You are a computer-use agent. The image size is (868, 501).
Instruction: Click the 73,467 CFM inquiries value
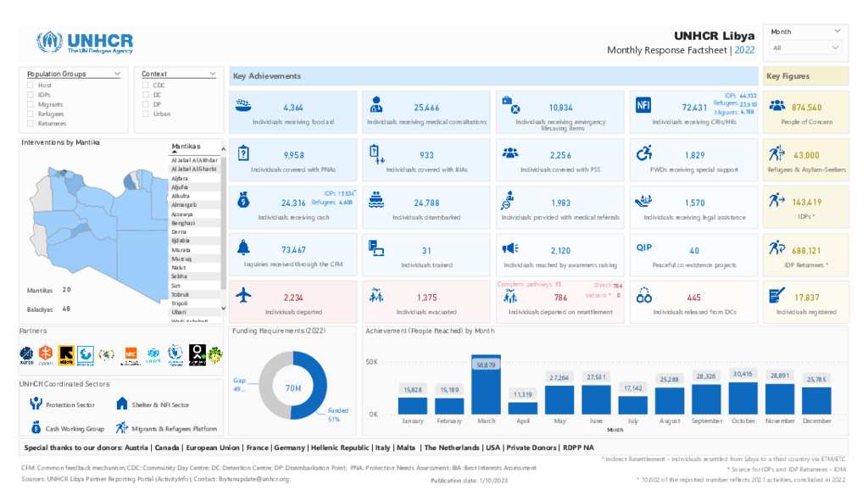point(292,250)
